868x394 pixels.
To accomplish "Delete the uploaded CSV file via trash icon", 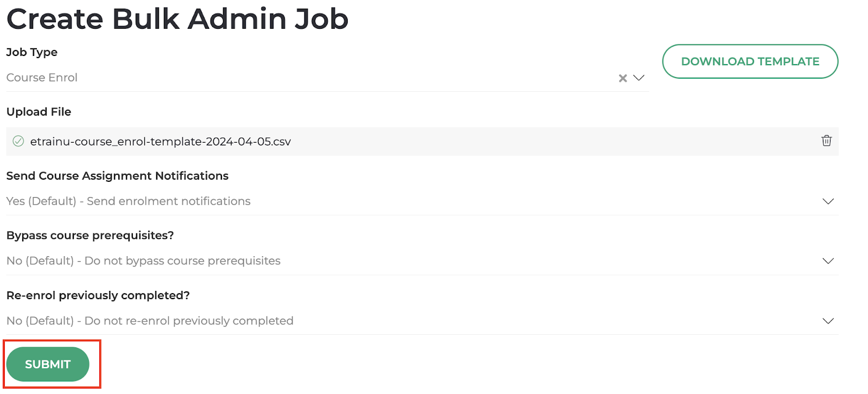I will 826,141.
